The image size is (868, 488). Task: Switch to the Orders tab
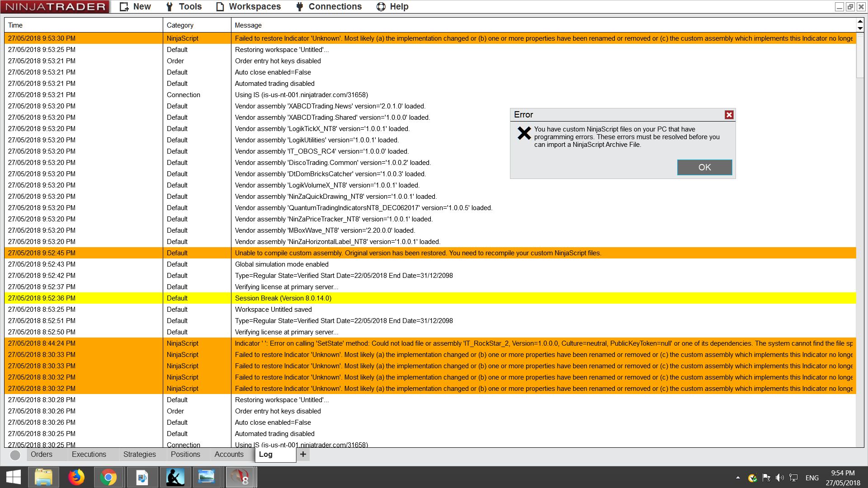[x=42, y=455]
